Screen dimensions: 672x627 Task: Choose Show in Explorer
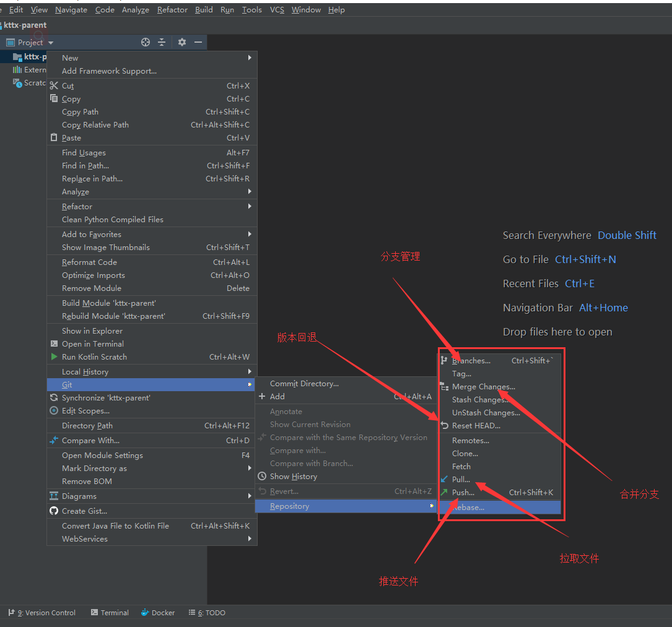[152, 331]
